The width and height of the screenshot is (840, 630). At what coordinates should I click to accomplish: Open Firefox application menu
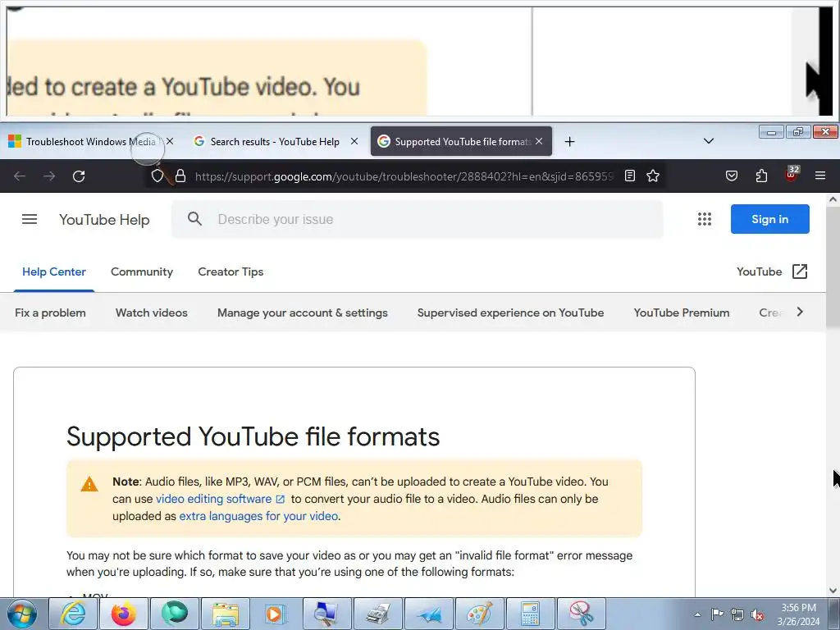820,176
